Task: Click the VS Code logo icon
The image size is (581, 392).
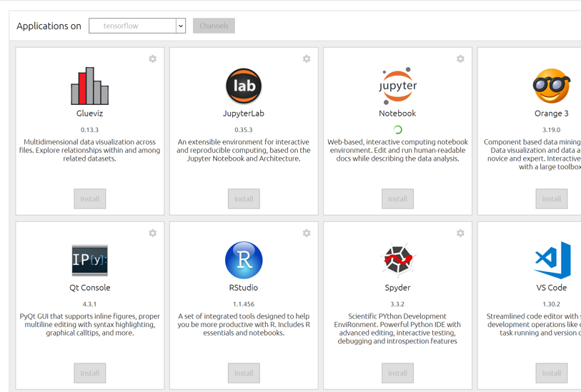Action: (552, 261)
